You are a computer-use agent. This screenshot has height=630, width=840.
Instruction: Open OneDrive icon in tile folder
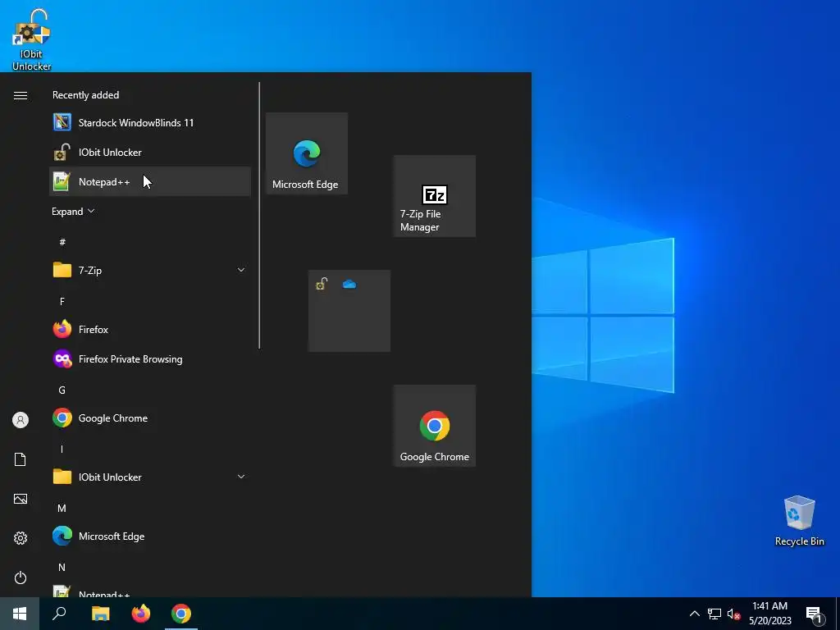click(x=349, y=284)
